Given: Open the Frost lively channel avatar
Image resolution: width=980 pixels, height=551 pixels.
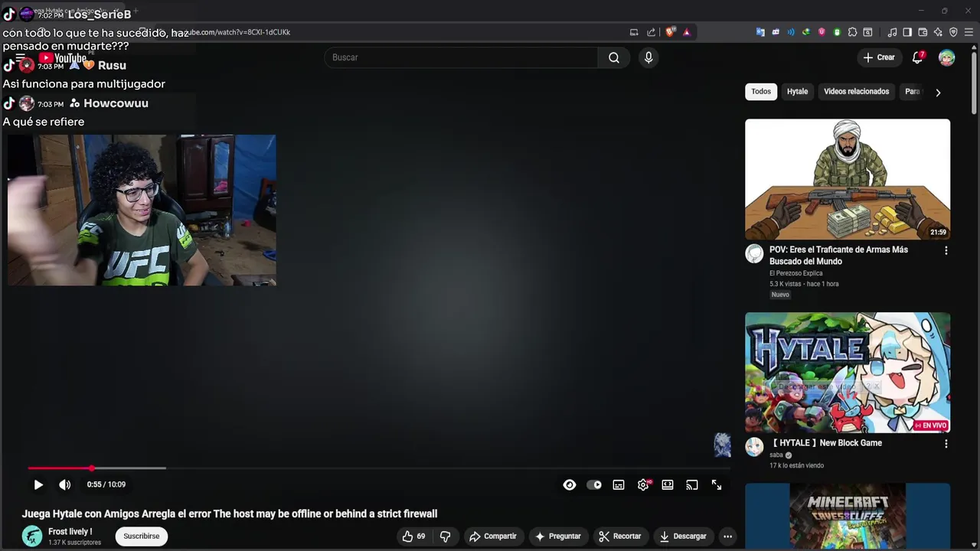Looking at the screenshot, I should pos(32,536).
